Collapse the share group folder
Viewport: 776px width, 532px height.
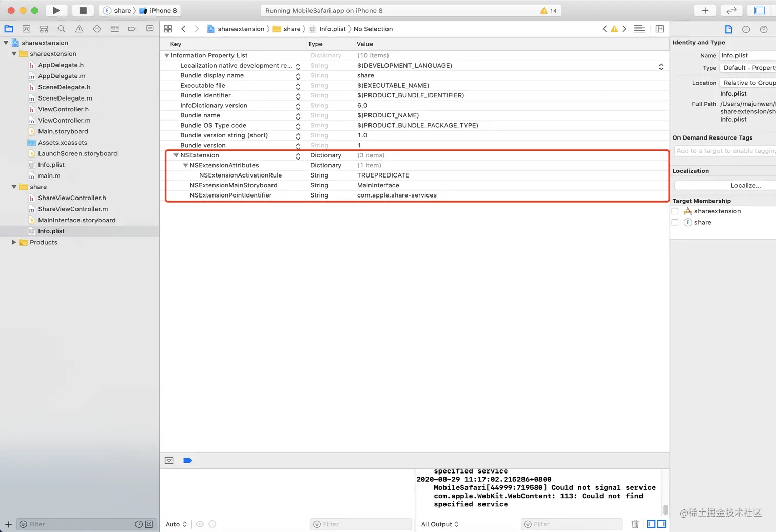click(14, 187)
